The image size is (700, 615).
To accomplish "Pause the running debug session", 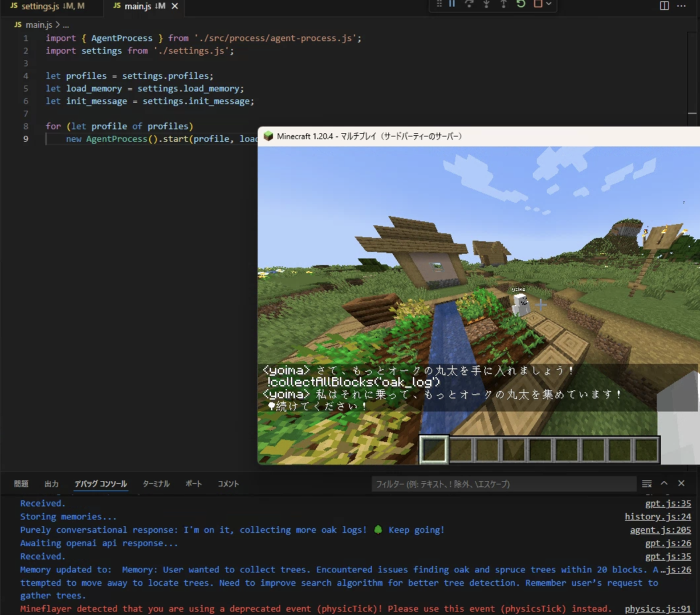I will tap(452, 5).
